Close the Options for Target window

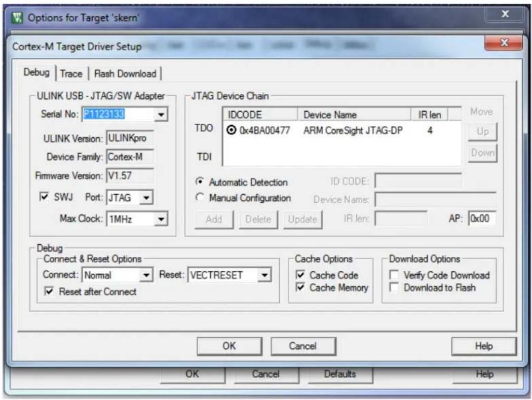(505, 14)
